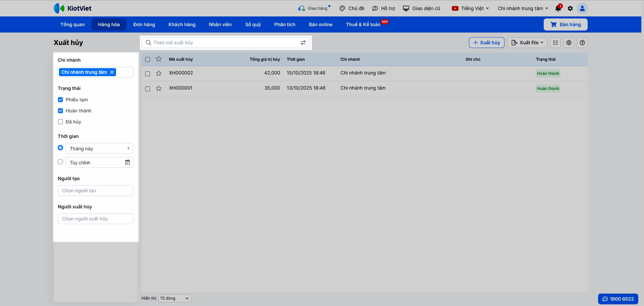Click the 42,000 total value cell
The image size is (644, 306).
272,73
